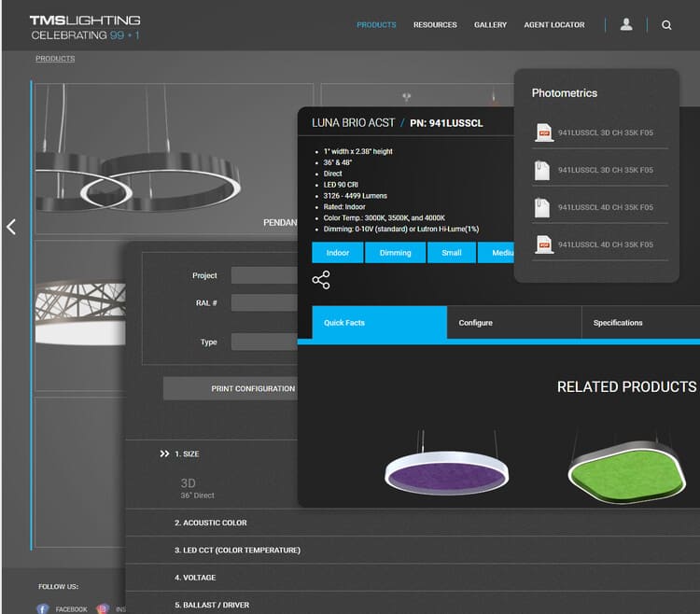This screenshot has height=614, width=700.
Task: Open RESOURCES in top navigation
Action: click(435, 25)
